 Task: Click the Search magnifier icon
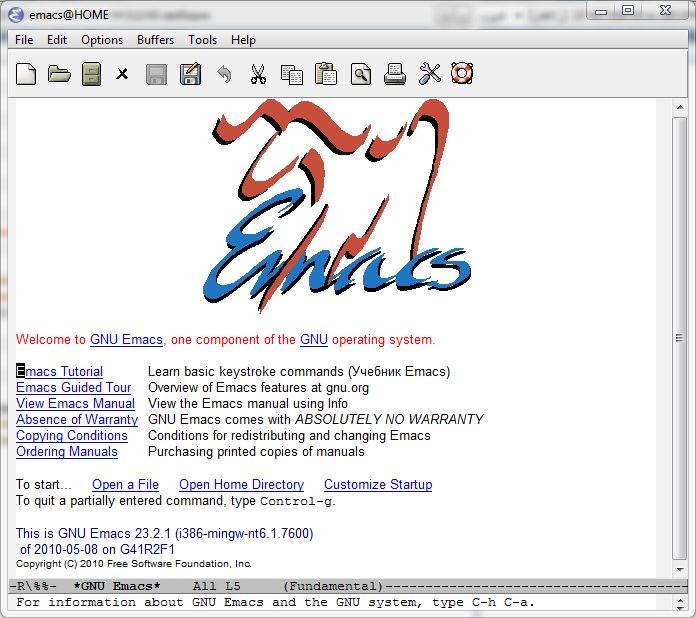(x=360, y=74)
